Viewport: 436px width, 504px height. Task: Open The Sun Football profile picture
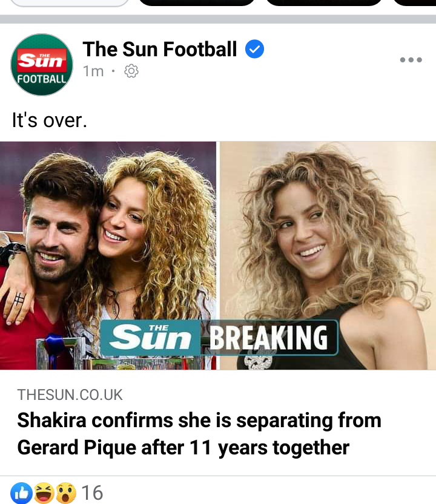click(42, 65)
